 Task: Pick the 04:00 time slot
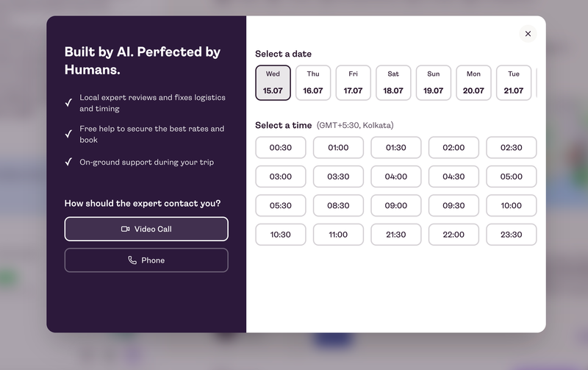click(x=396, y=177)
